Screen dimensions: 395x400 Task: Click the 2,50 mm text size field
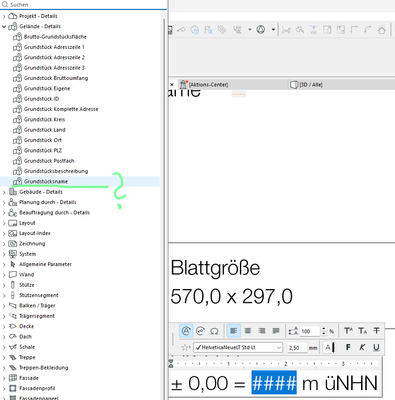297,348
